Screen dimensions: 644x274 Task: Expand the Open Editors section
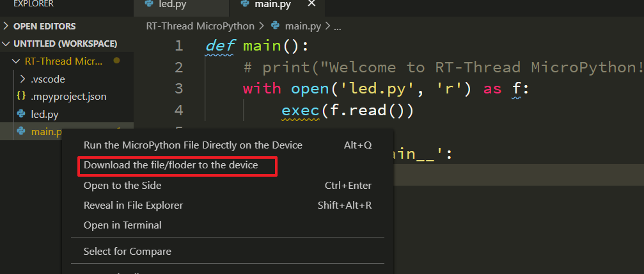tap(6, 26)
